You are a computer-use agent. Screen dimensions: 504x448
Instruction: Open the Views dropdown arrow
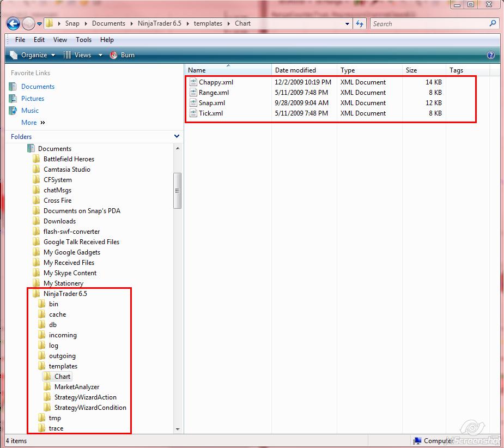100,55
